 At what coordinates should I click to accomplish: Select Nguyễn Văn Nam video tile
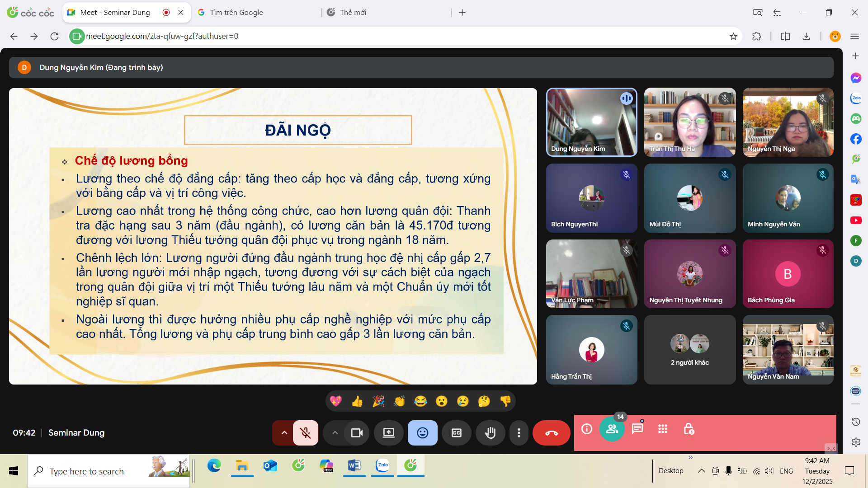(788, 350)
